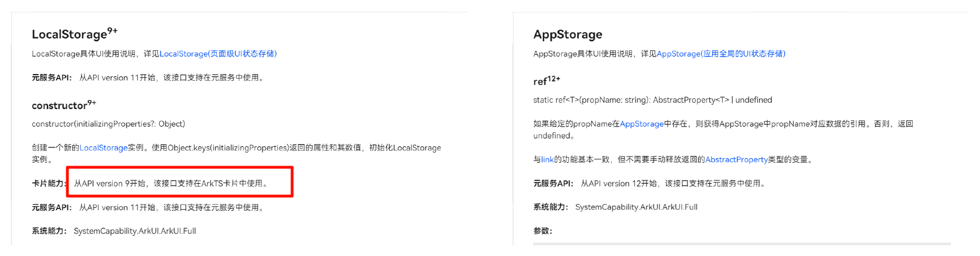Click the 元服务API version 12 line
980x256 pixels.
650,183
